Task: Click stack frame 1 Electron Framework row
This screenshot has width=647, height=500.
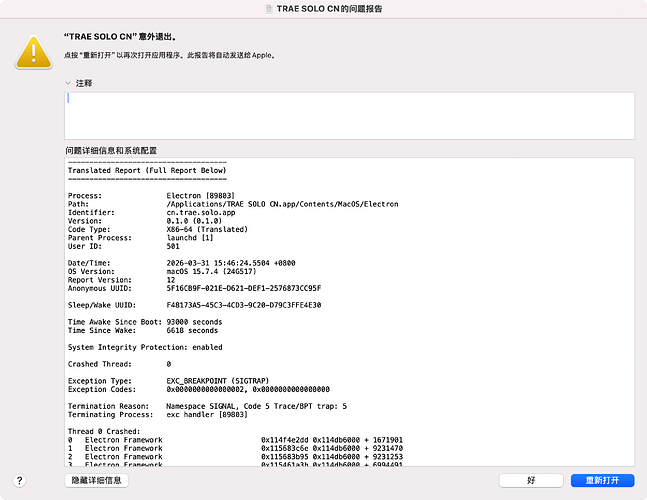Action: pos(235,448)
